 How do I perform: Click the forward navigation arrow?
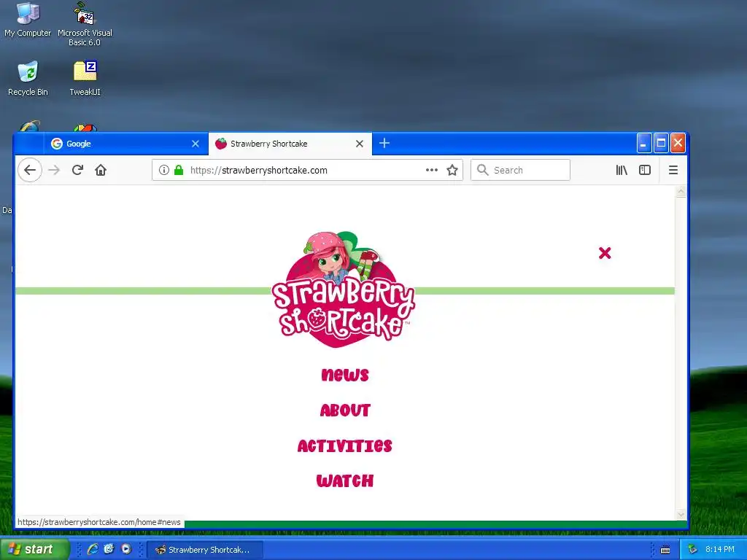pos(54,170)
